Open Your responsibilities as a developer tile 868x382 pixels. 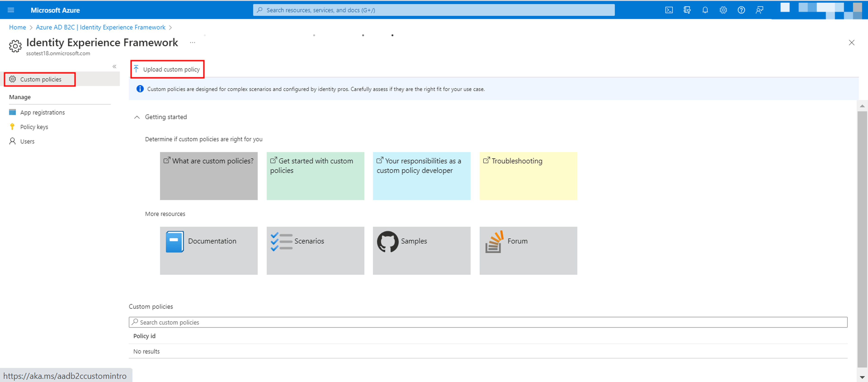(x=422, y=176)
